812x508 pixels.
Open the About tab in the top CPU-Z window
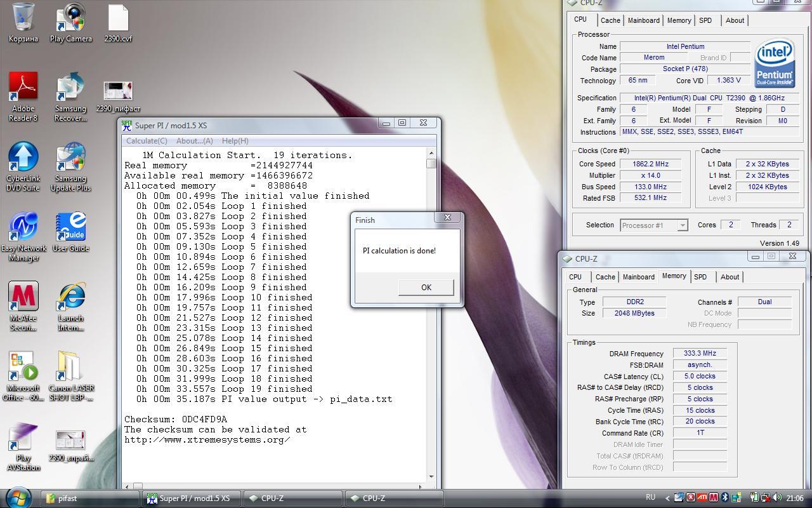point(735,20)
